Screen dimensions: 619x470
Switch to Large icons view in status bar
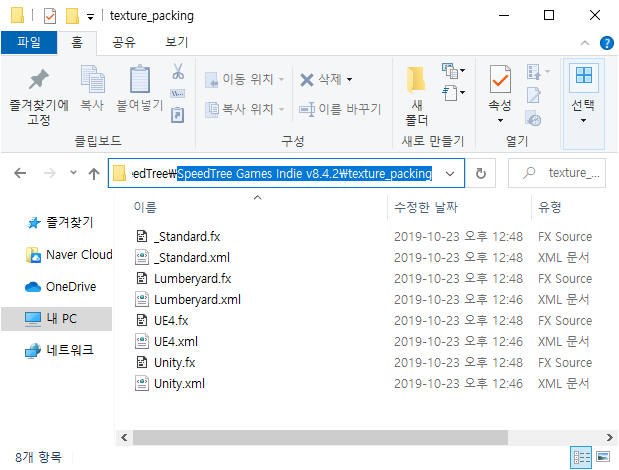click(603, 457)
